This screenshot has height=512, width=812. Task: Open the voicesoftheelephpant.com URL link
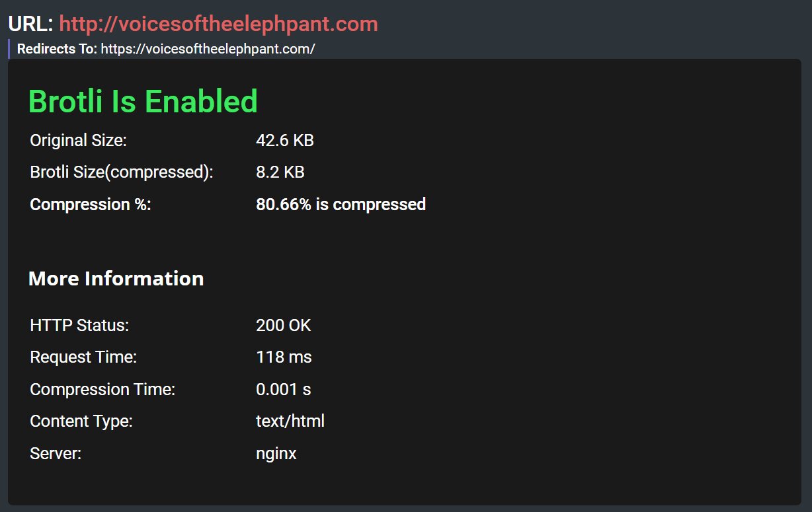[218, 24]
